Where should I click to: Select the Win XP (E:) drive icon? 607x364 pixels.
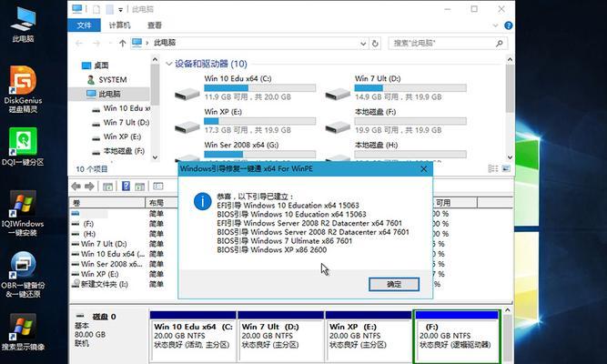pos(187,126)
